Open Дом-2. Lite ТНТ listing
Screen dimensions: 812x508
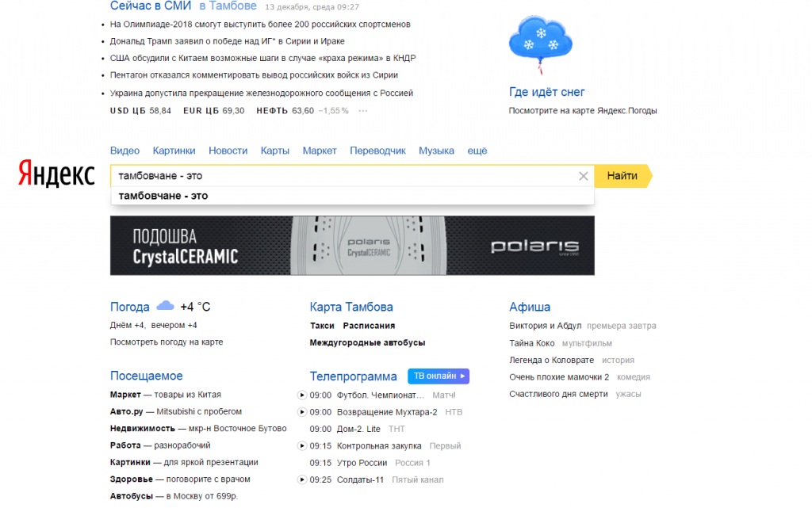pyautogui.click(x=358, y=430)
